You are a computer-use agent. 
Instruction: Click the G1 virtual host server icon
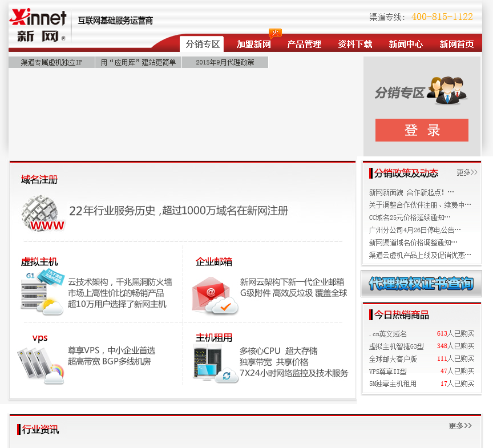coord(42,292)
